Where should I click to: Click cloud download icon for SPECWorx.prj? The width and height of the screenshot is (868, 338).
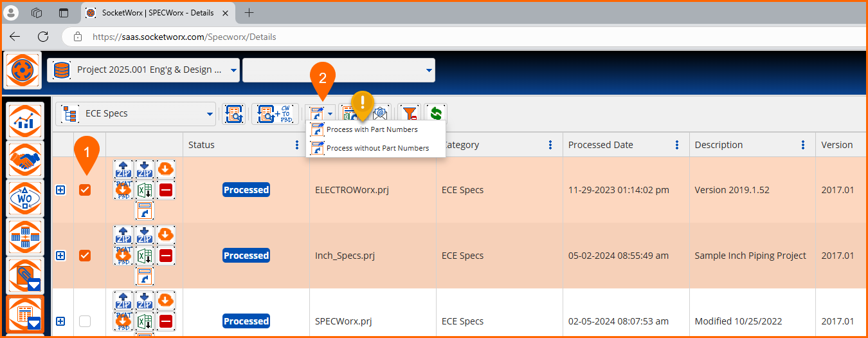pyautogui.click(x=165, y=301)
